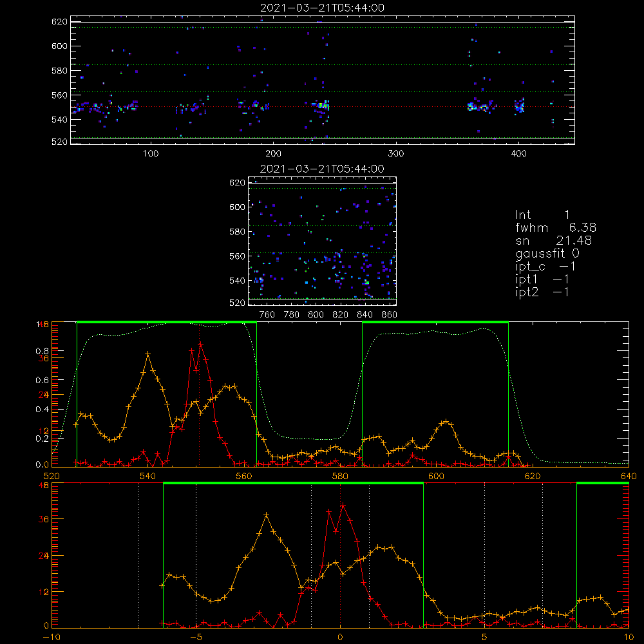Select the 'fwhm 6.38' readout line
The width and height of the screenshot is (644, 644).
556,227
